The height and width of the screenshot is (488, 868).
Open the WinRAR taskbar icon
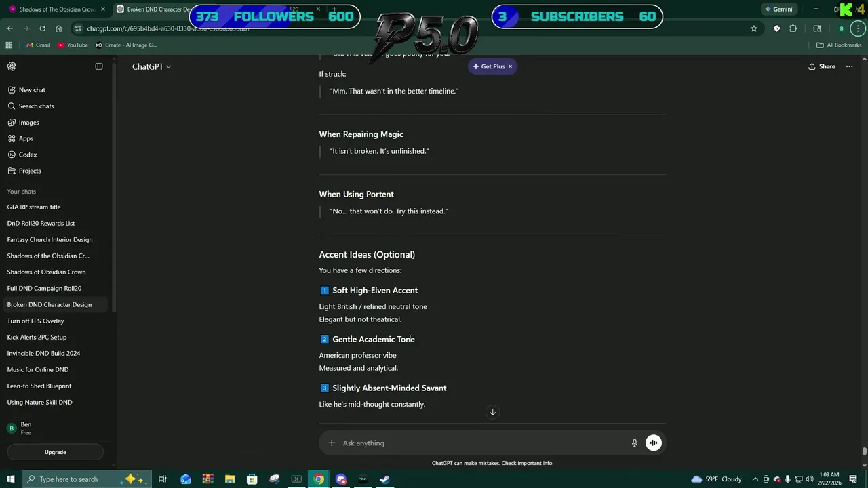208,479
